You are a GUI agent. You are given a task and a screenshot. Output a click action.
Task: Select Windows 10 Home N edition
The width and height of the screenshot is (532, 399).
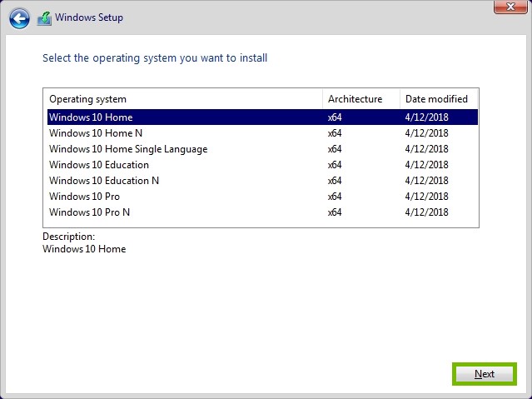click(x=262, y=133)
